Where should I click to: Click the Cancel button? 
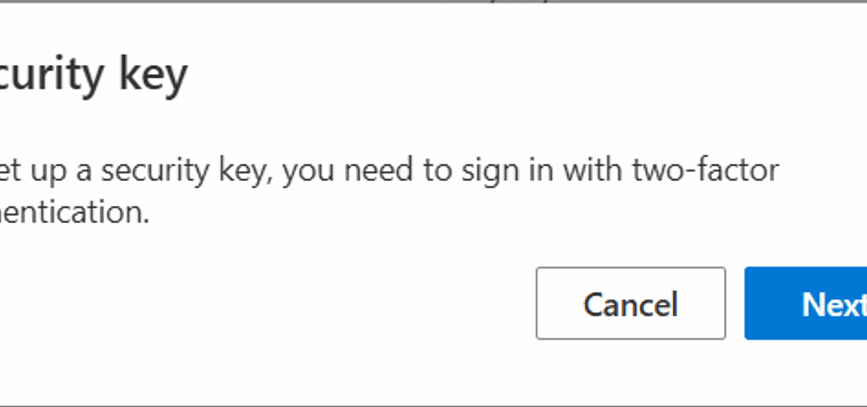click(630, 303)
